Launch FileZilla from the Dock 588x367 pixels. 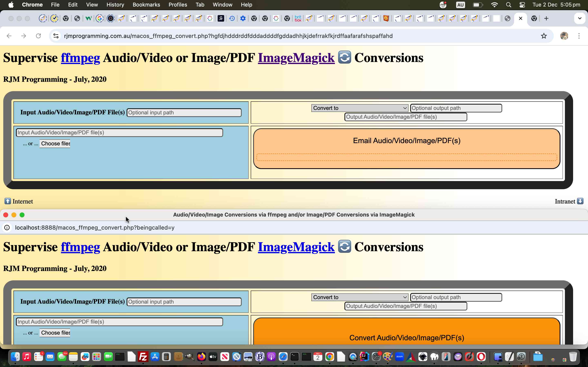pyautogui.click(x=143, y=357)
